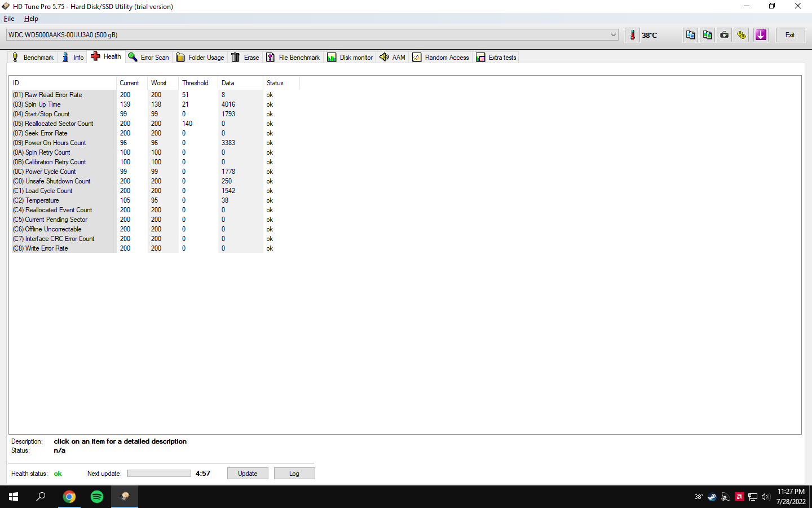The height and width of the screenshot is (508, 812).
Task: Copy screenshot to clipboard icon
Action: click(707, 35)
